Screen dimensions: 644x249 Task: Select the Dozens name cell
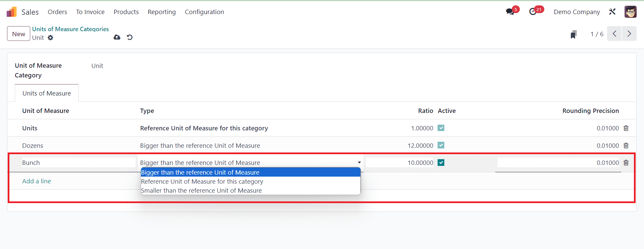pos(33,145)
